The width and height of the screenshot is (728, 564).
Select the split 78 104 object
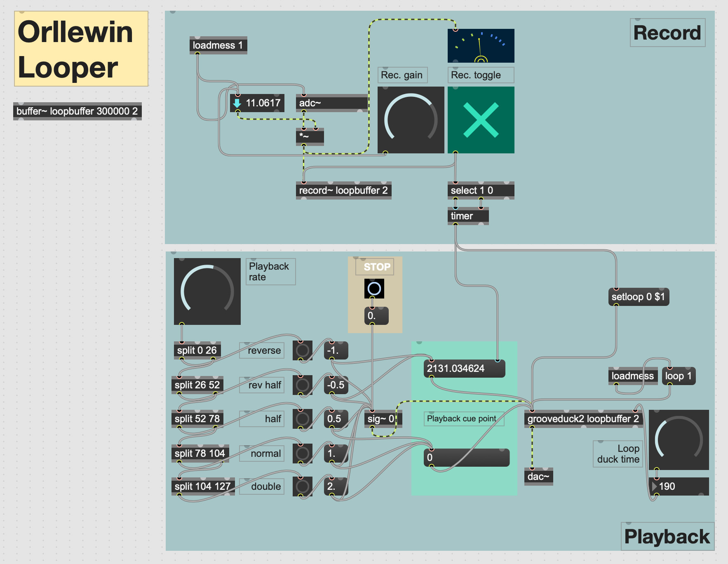pos(200,454)
